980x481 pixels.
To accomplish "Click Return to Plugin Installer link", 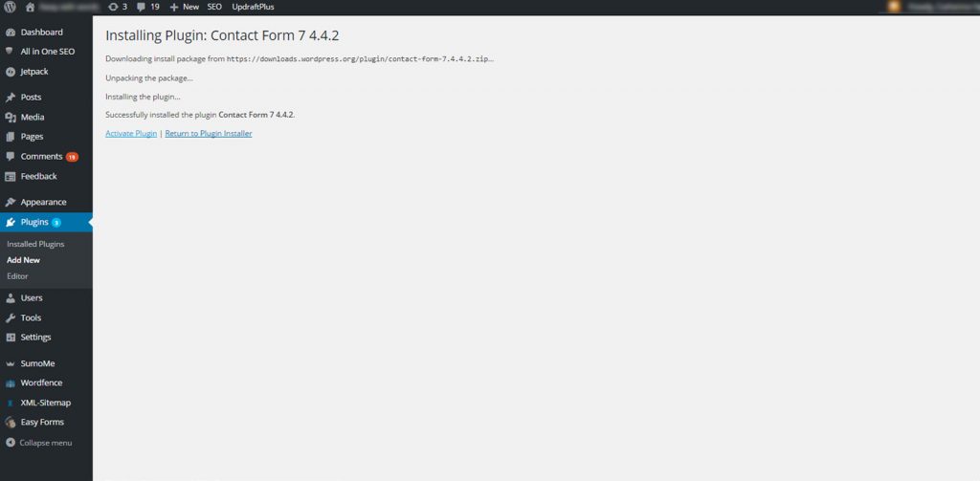I will [x=209, y=134].
